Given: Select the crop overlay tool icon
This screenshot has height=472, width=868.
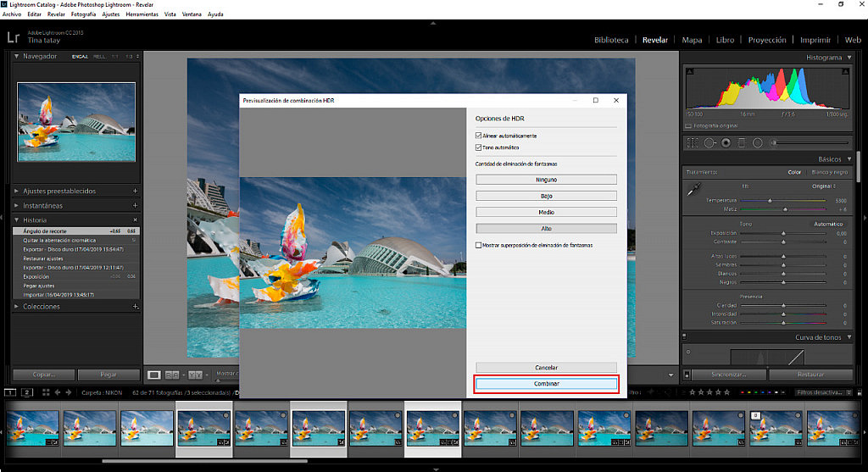Looking at the screenshot, I should point(693,143).
